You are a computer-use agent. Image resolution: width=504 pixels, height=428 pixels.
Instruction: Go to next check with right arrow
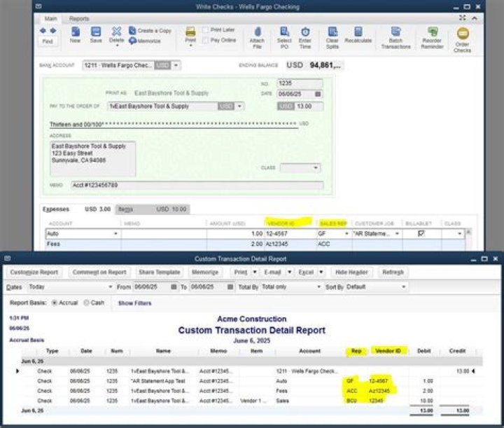coord(53,31)
